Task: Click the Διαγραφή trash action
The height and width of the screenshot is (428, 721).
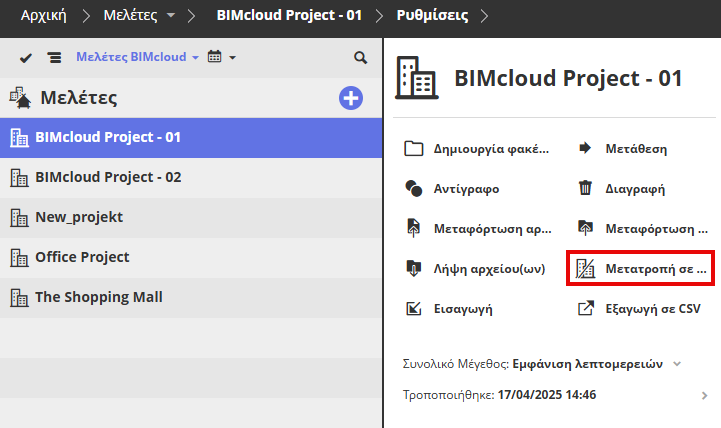Action: coord(621,189)
